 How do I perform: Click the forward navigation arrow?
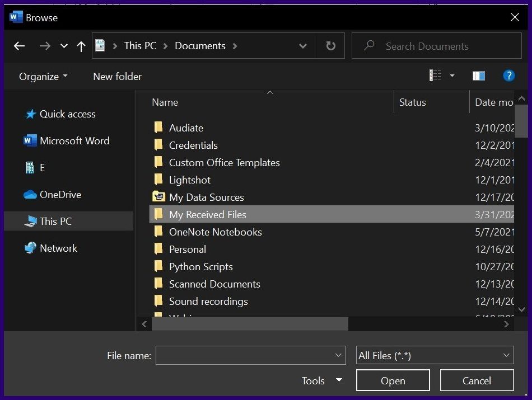(x=45, y=46)
